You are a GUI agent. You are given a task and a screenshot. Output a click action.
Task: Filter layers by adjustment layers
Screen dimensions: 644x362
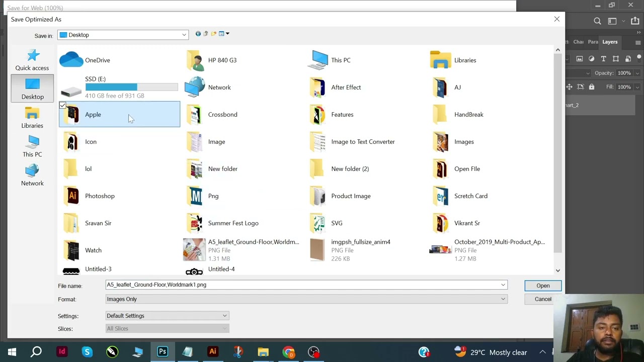592,59
